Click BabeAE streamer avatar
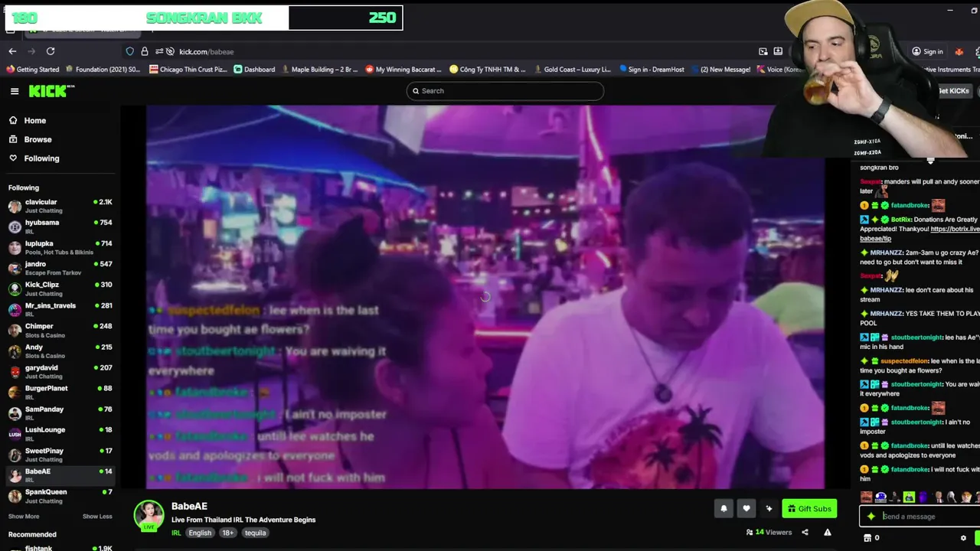Screen dimensions: 980x551 (x=149, y=515)
